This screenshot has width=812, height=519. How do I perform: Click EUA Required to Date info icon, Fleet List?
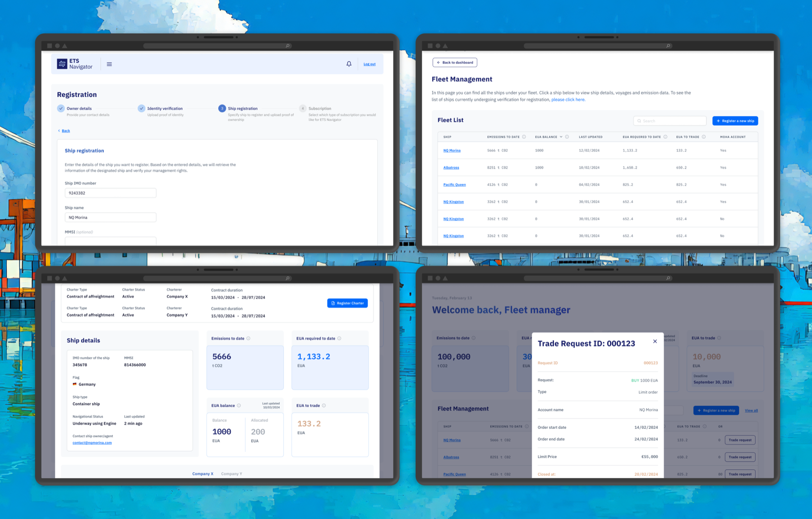click(x=665, y=137)
